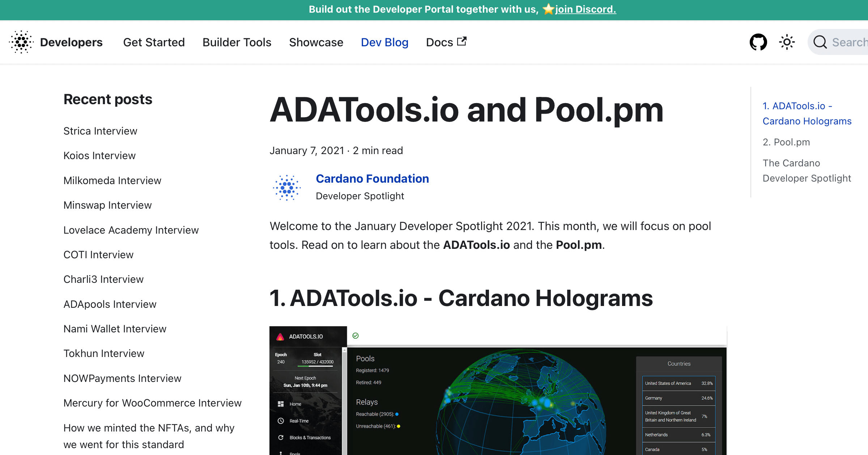The height and width of the screenshot is (455, 868).
Task: Click the ADATools.io globe screenshot image
Action: pos(498,391)
